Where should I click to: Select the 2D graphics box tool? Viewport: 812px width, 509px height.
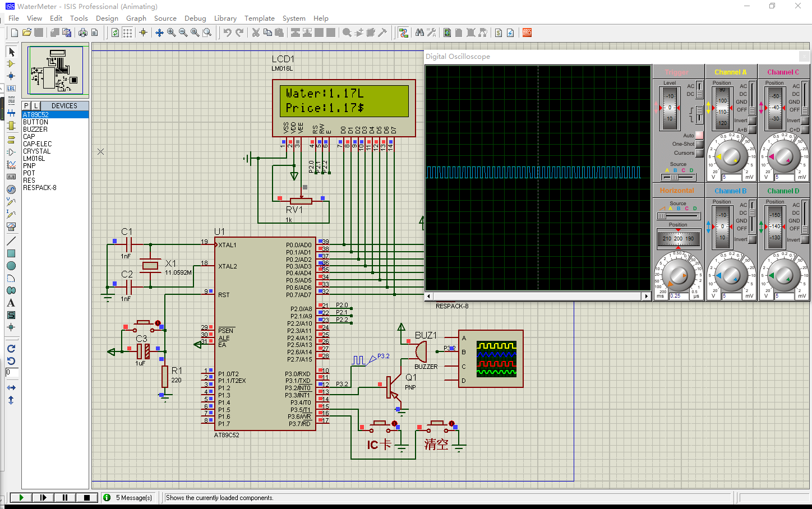pos(11,253)
